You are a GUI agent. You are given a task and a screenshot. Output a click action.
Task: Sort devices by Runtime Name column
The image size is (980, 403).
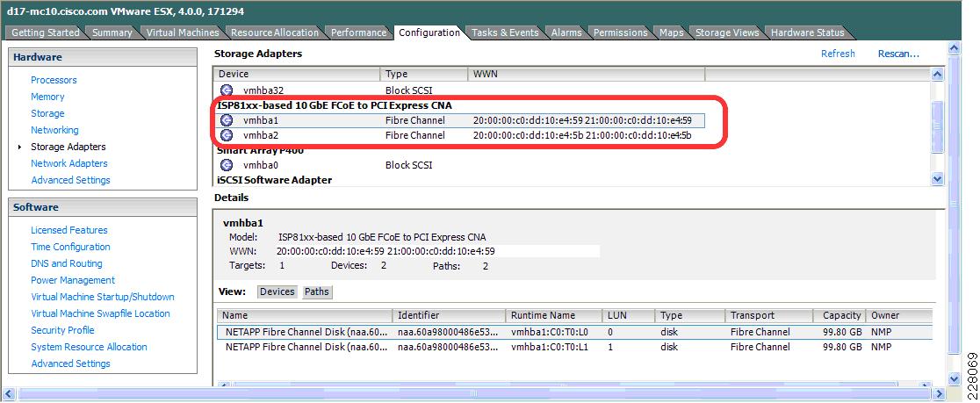click(554, 315)
